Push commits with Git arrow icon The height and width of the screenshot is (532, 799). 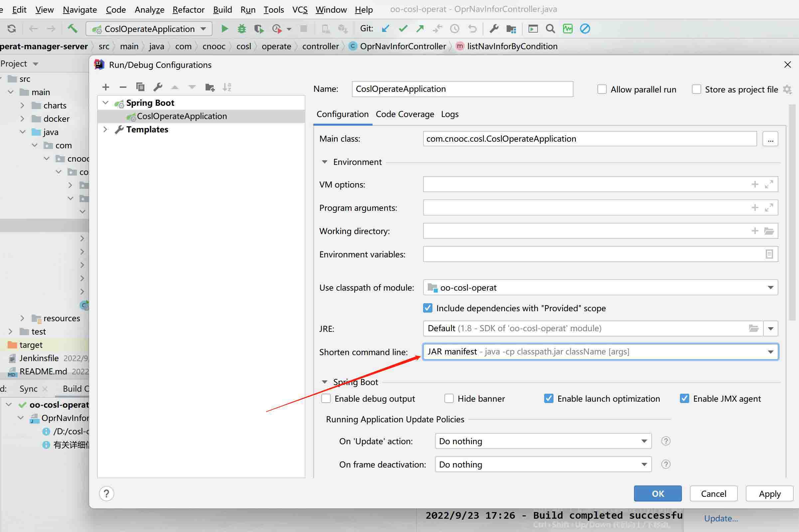420,29
